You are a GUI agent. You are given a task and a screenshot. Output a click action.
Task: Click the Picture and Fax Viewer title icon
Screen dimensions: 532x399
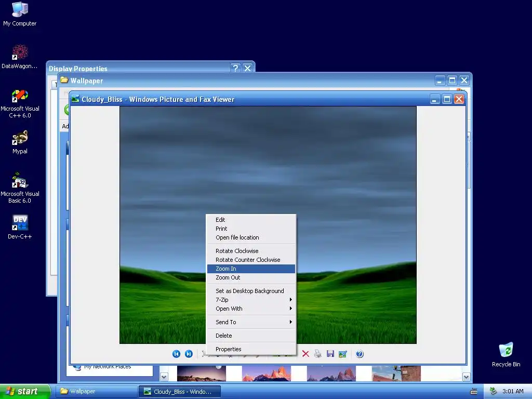75,99
